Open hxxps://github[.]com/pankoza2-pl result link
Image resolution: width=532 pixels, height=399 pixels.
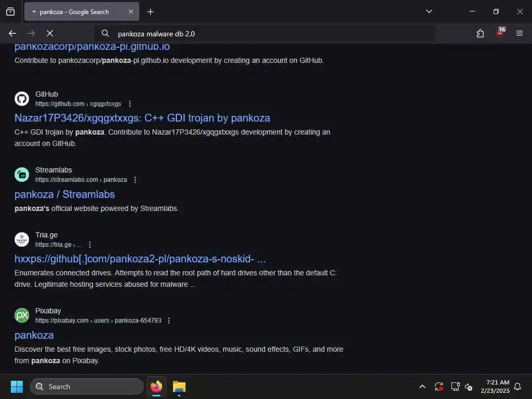[140, 259]
